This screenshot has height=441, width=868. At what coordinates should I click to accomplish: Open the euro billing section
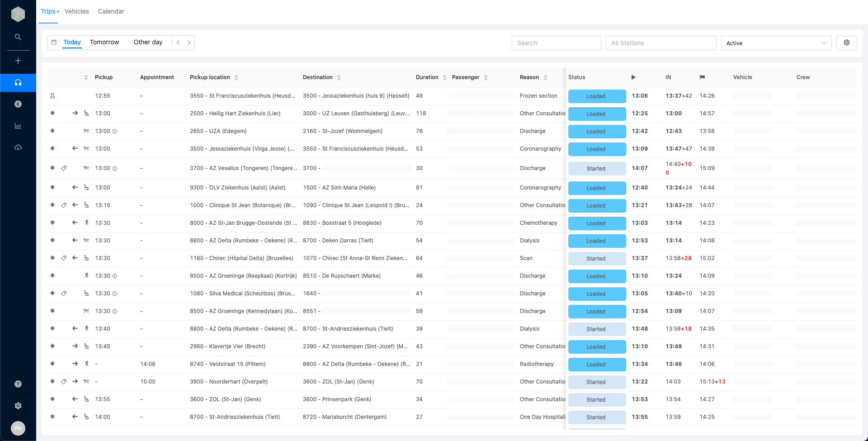(18, 104)
